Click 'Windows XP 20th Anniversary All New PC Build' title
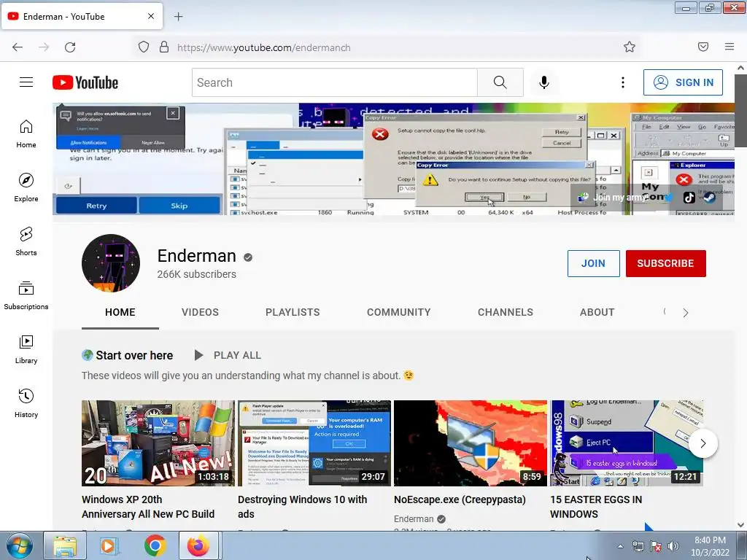Viewport: 747px width, 560px height. click(148, 507)
